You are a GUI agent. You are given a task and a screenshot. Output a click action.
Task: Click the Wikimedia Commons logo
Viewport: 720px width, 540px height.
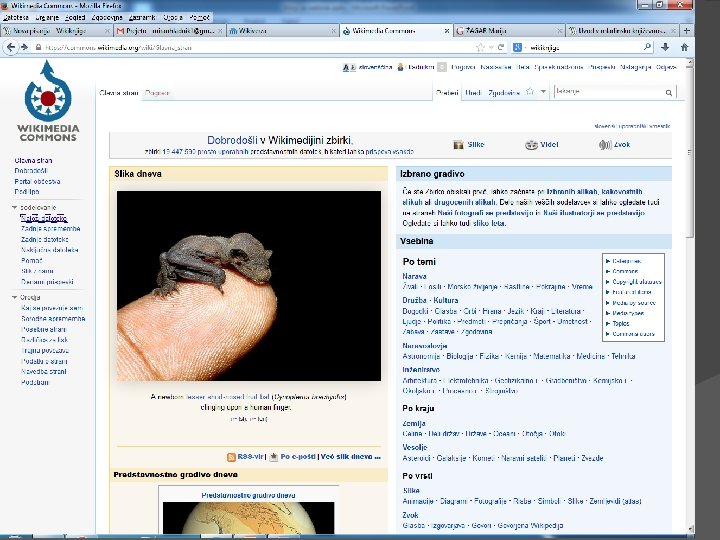click(48, 102)
